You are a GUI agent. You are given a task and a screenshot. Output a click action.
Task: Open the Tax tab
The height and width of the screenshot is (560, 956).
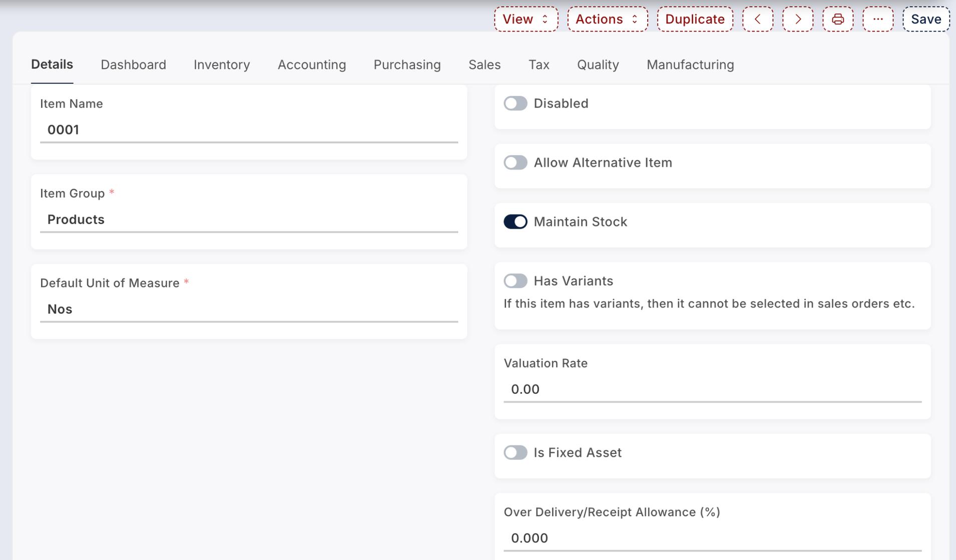click(539, 65)
